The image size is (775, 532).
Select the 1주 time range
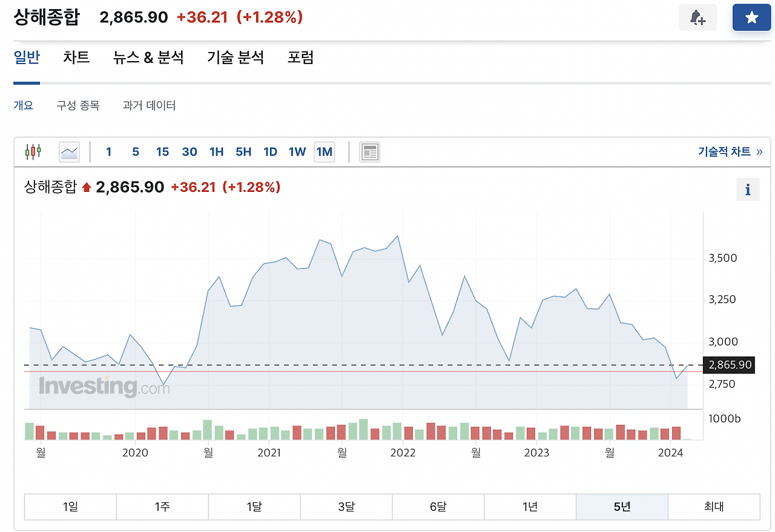(162, 507)
